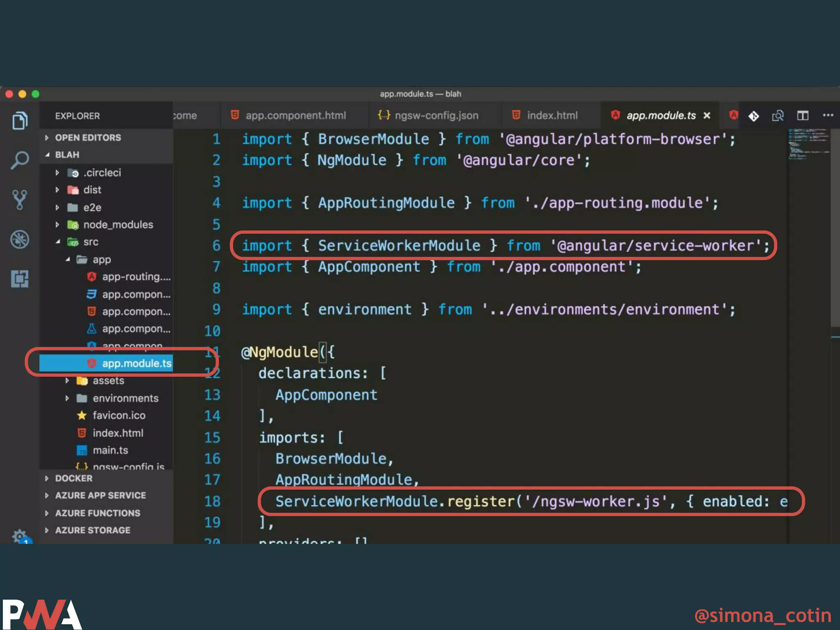Viewport: 840px width, 630px height.
Task: Open the Extensions view icon
Action: (x=20, y=279)
